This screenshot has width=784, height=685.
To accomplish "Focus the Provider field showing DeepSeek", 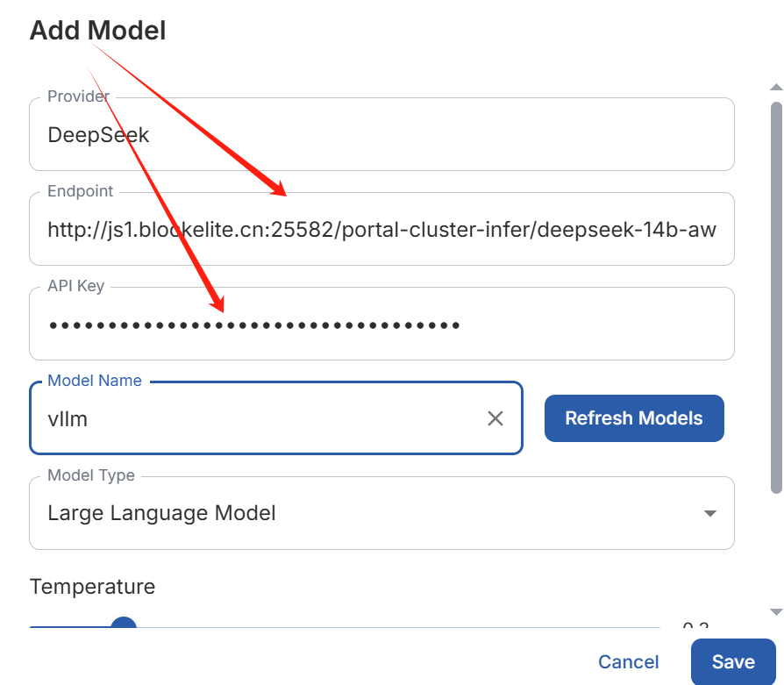I will [x=381, y=134].
